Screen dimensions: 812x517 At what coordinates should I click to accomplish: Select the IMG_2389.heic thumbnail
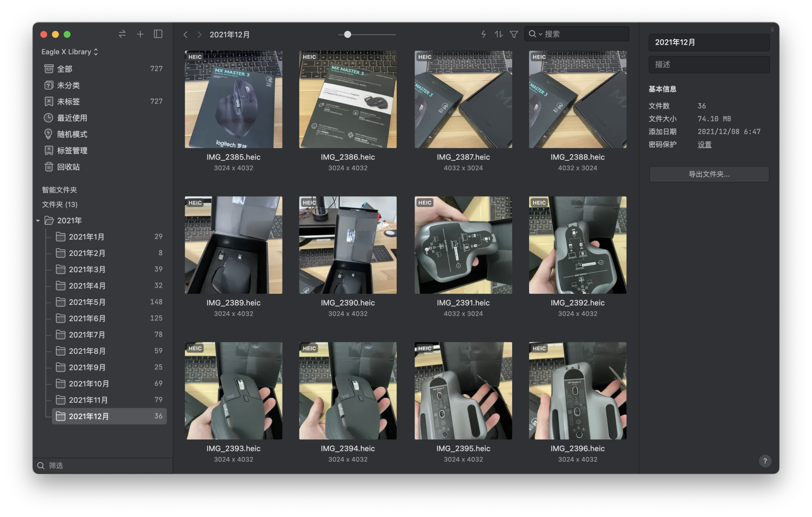(233, 245)
